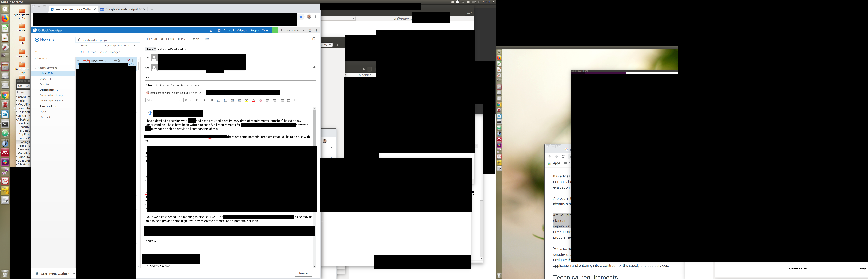Apply italic formatting to text
The width and height of the screenshot is (868, 279).
click(x=204, y=100)
